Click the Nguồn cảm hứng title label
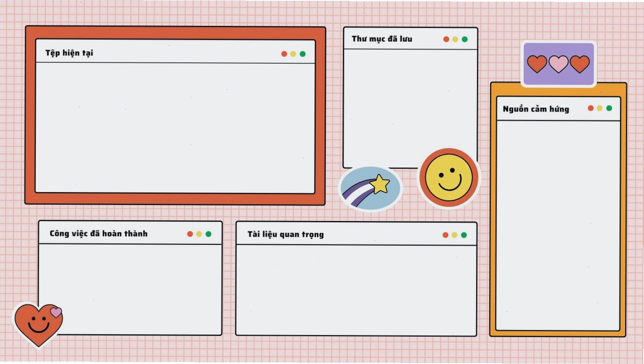The image size is (644, 364). 536,109
